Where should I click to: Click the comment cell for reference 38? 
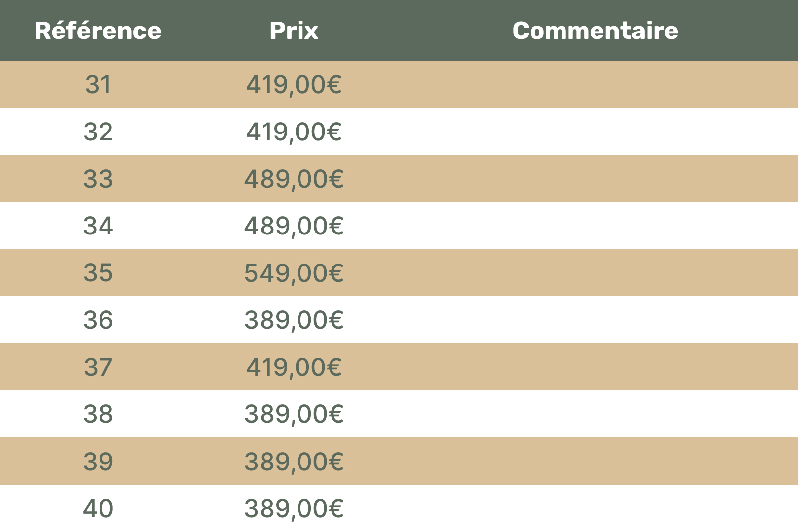click(595, 414)
